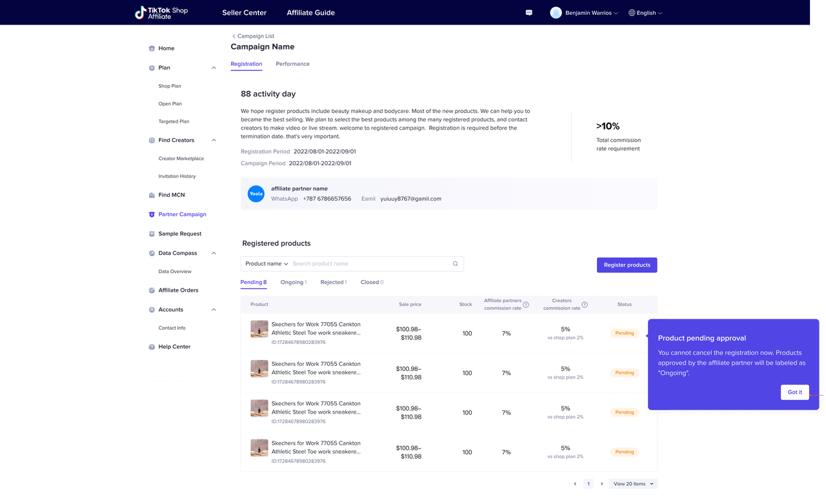The height and width of the screenshot is (504, 826).
Task: Go to previous page arrow
Action: tap(575, 484)
